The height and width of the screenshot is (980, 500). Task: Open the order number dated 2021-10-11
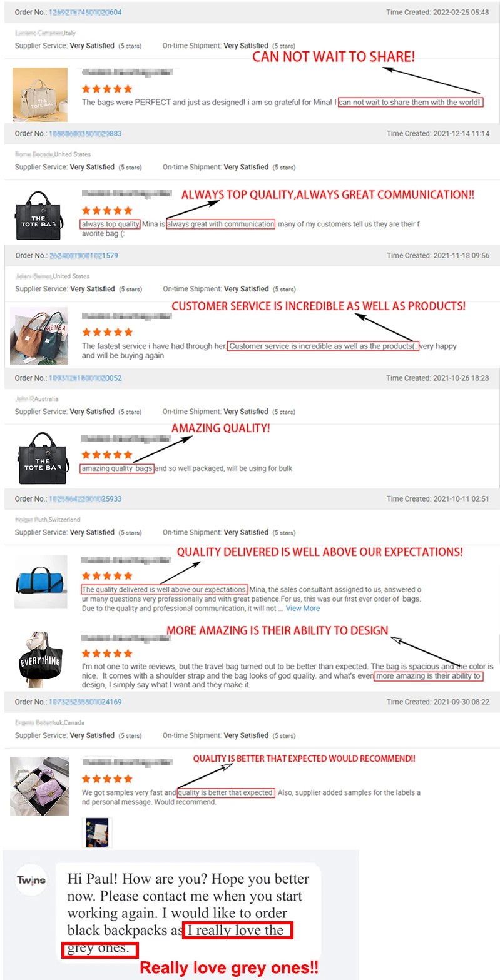[85, 499]
